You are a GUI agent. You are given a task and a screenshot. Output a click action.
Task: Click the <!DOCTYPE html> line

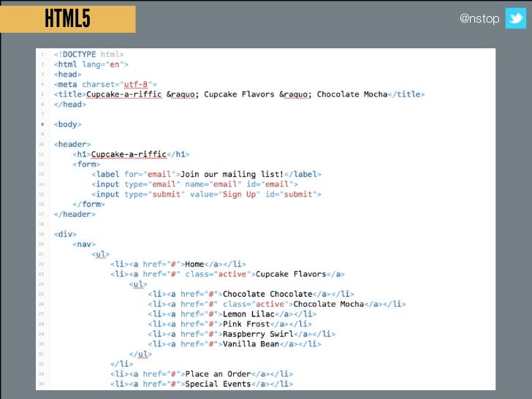[89, 54]
